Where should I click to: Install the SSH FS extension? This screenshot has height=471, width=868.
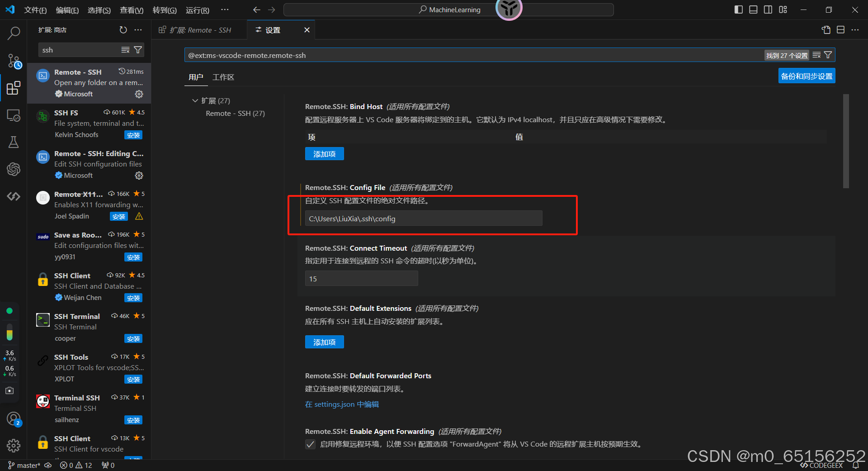coord(133,135)
